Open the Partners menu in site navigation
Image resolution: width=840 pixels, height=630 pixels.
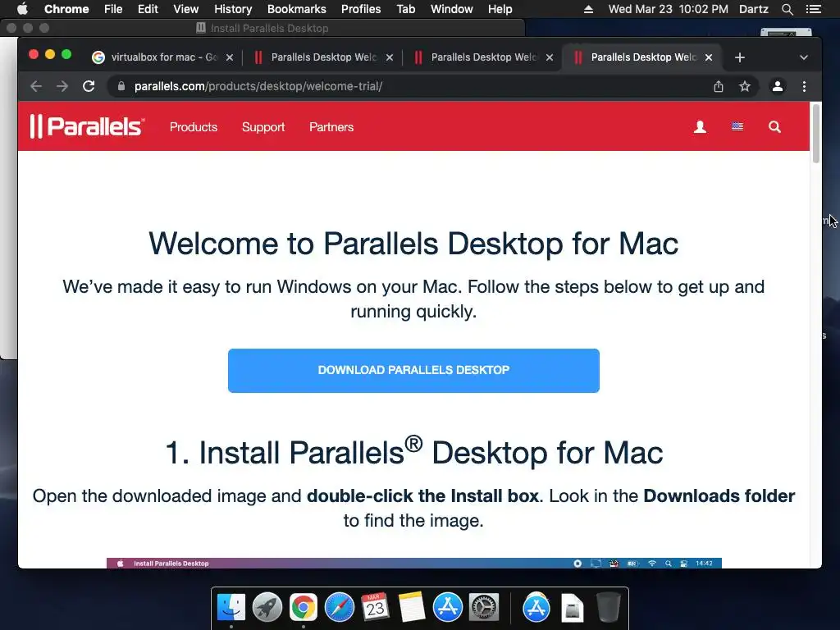tap(331, 127)
